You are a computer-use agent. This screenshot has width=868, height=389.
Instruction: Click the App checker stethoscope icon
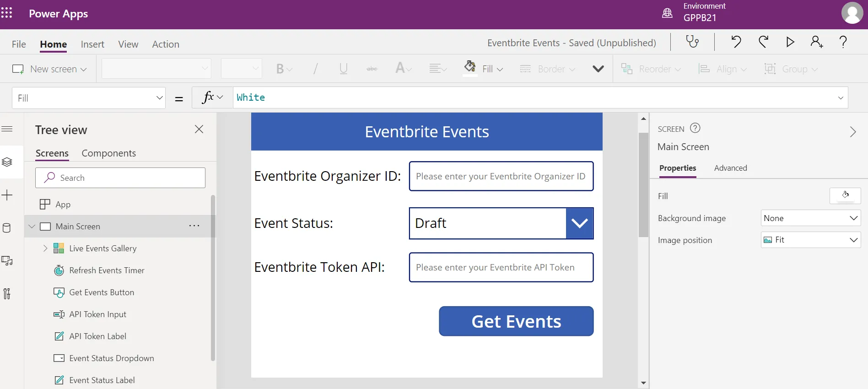(x=692, y=42)
